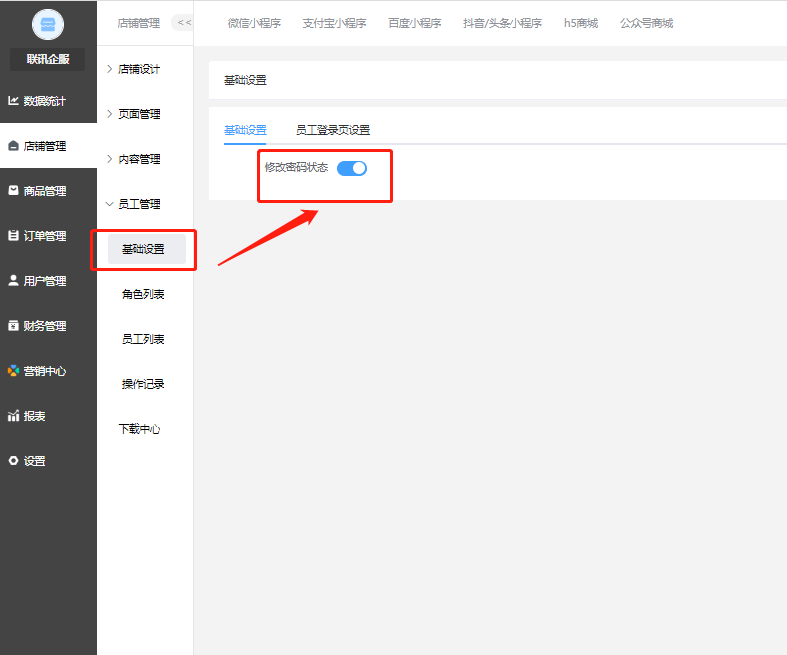
Task: Expand the 页面管理 chevron
Action: tap(109, 114)
